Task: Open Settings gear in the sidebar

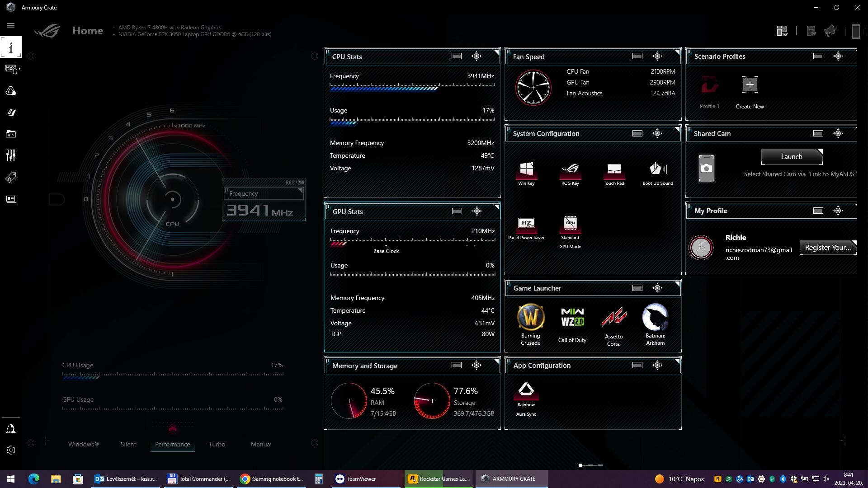Action: point(11,450)
